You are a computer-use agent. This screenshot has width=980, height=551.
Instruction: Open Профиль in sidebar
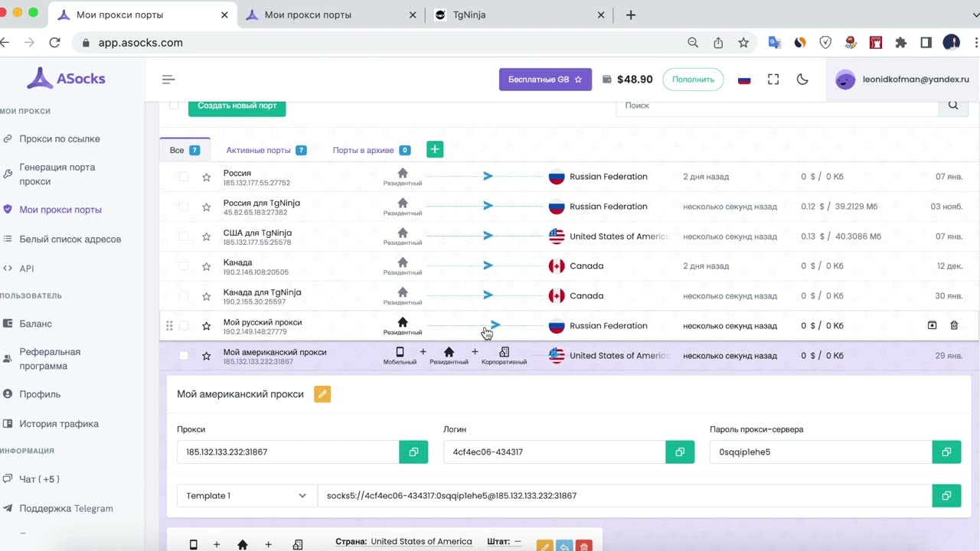coord(40,394)
